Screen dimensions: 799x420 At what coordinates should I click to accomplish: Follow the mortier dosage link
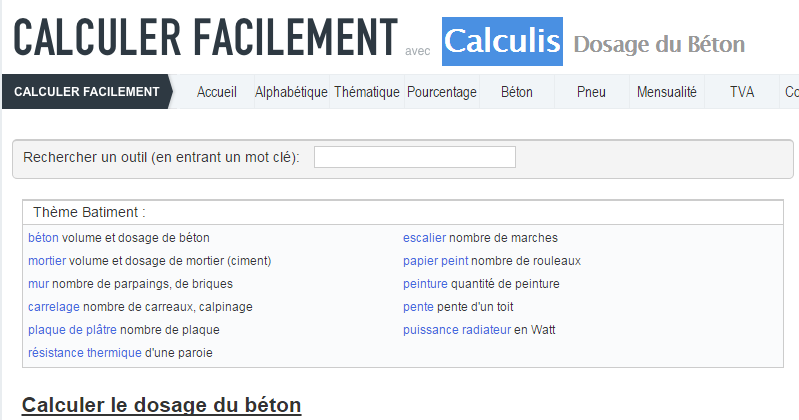47,261
